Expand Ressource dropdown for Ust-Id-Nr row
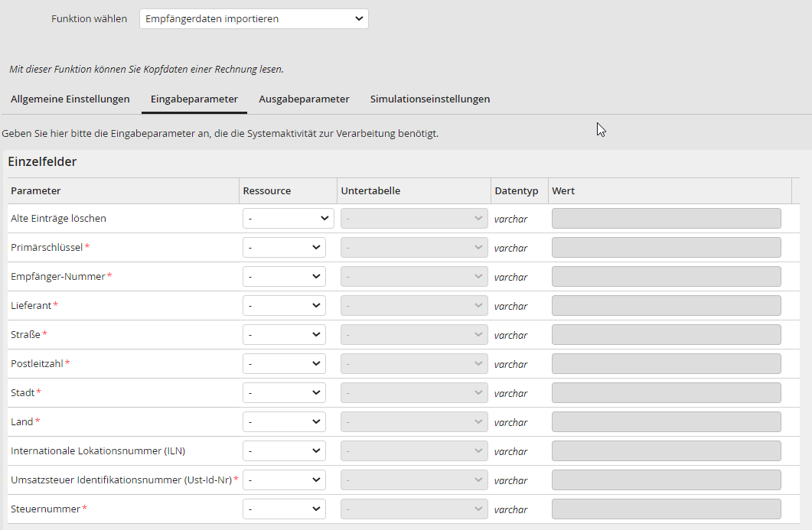This screenshot has height=530, width=812. 284,480
